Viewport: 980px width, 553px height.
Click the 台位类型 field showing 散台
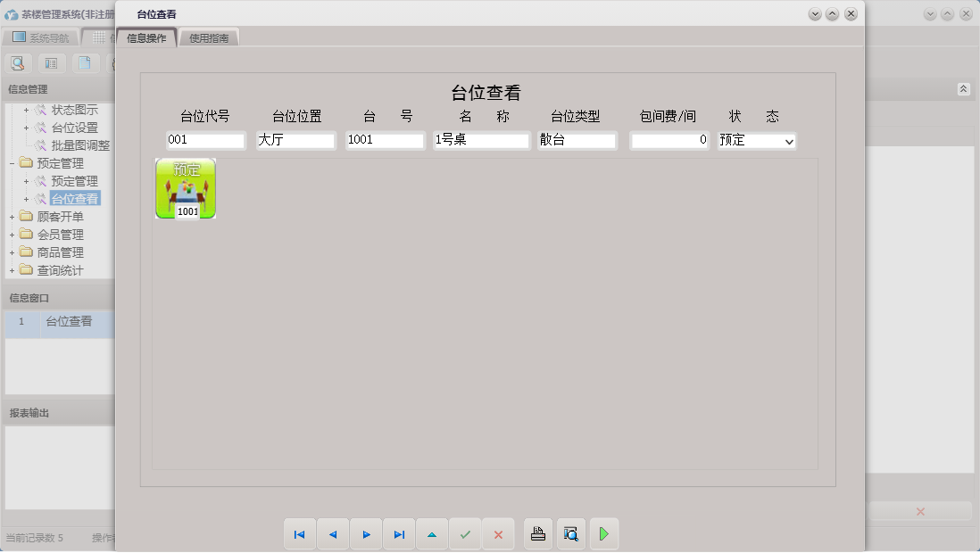(x=577, y=140)
